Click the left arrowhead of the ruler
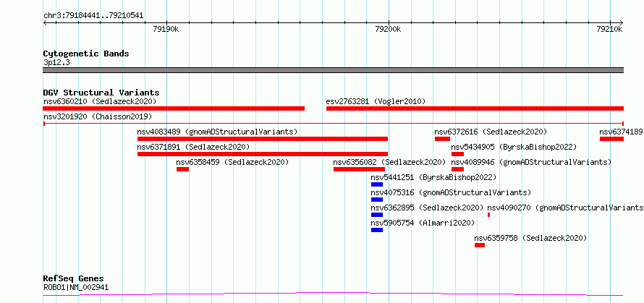 point(45,22)
